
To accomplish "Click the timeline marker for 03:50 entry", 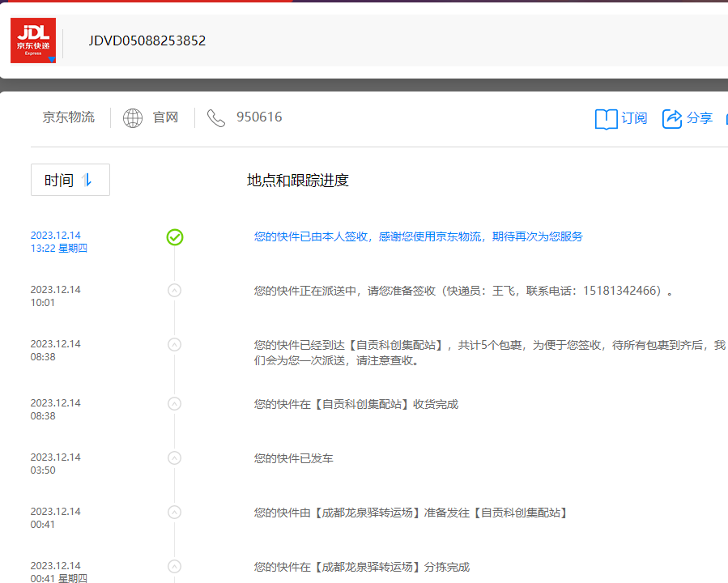I will point(175,458).
